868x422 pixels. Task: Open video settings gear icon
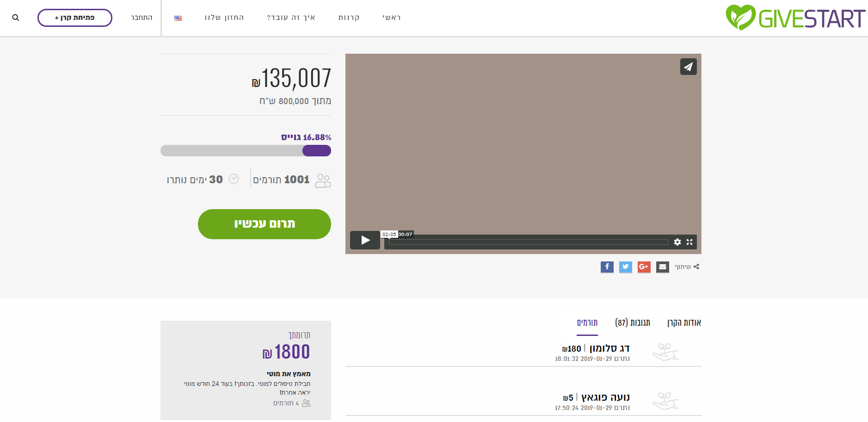click(677, 242)
